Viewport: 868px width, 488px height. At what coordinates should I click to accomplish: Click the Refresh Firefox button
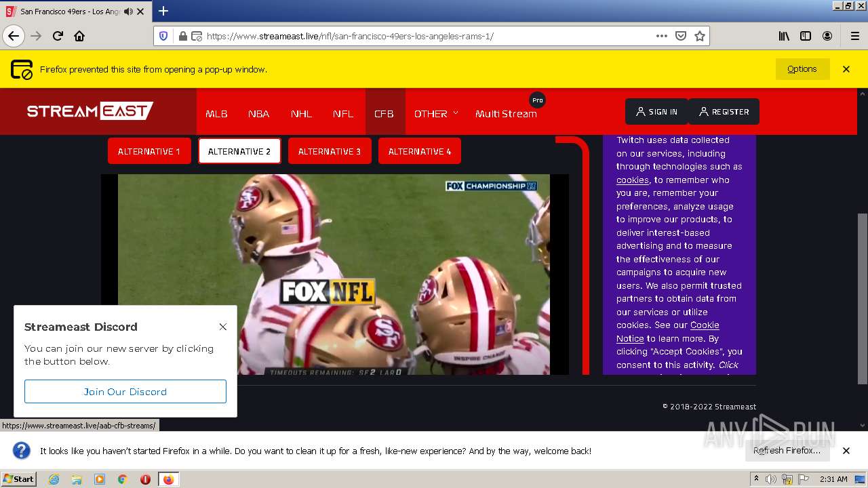[787, 451]
